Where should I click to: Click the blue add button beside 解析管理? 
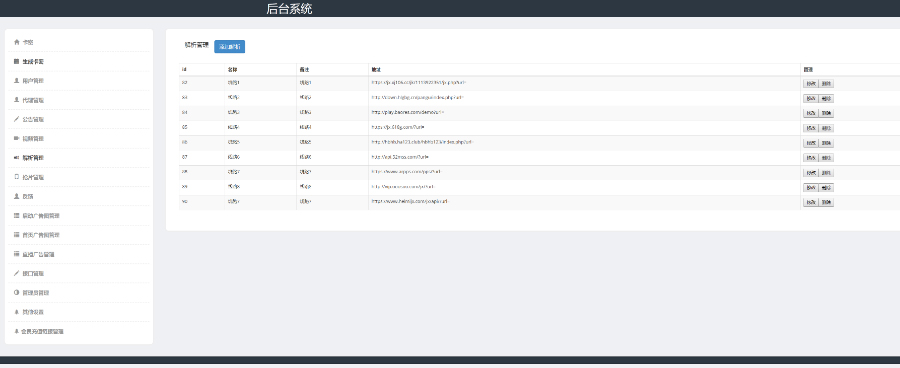(x=230, y=47)
